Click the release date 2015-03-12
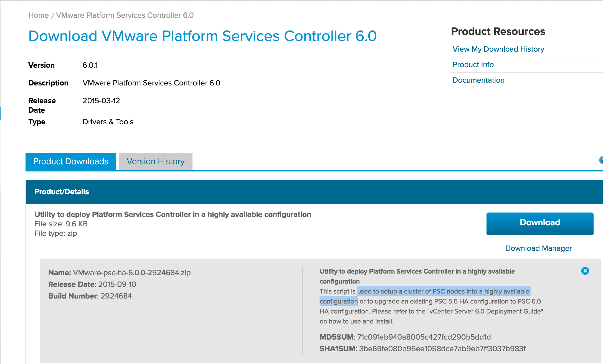This screenshot has width=603, height=364. point(101,101)
